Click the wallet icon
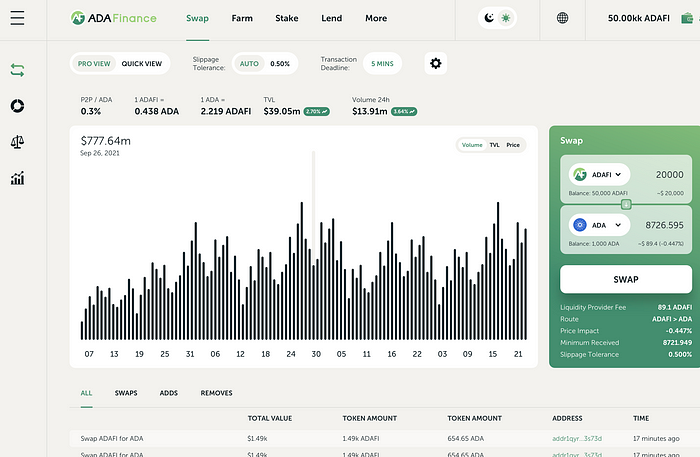Viewport: 700px width, 457px height. (x=687, y=18)
